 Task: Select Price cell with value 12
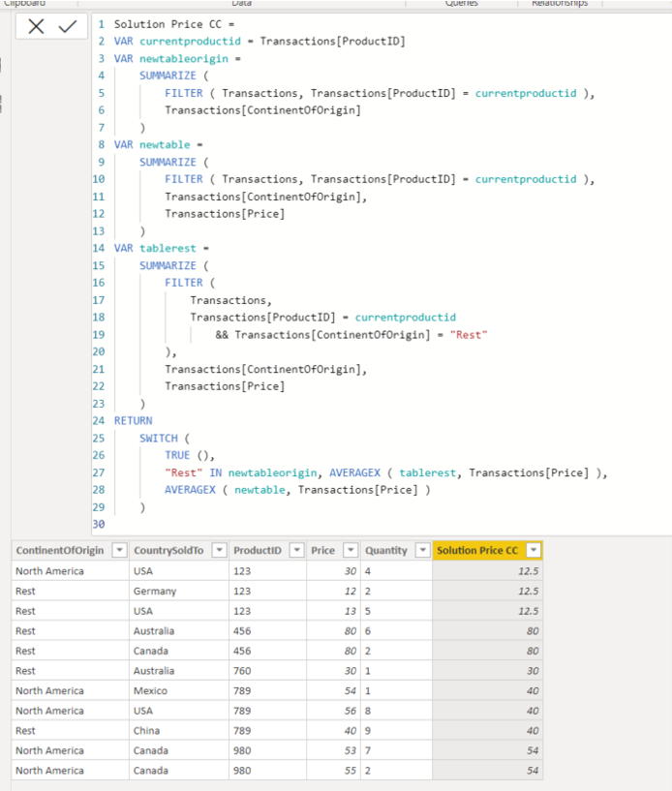333,591
